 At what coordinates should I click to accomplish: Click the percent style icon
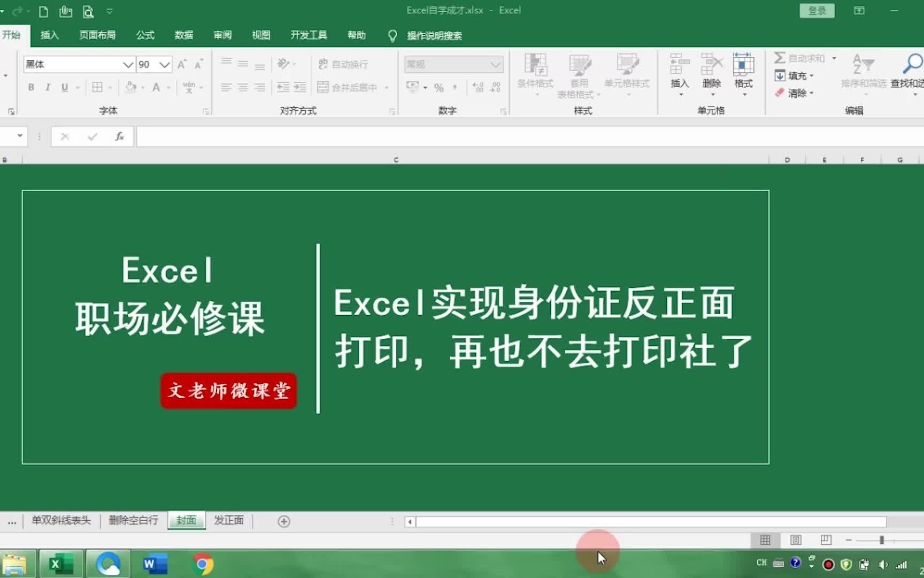(x=439, y=88)
